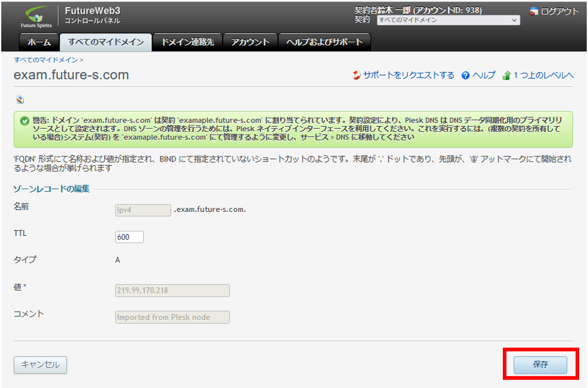Image resolution: width=588 pixels, height=388 pixels.
Task: Click the 保存 button
Action: click(540, 365)
